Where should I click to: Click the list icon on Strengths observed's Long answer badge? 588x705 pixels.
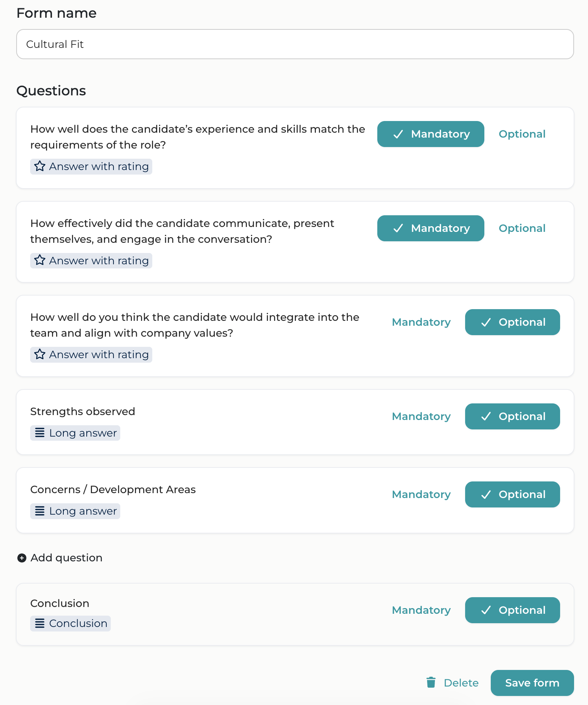click(x=40, y=433)
